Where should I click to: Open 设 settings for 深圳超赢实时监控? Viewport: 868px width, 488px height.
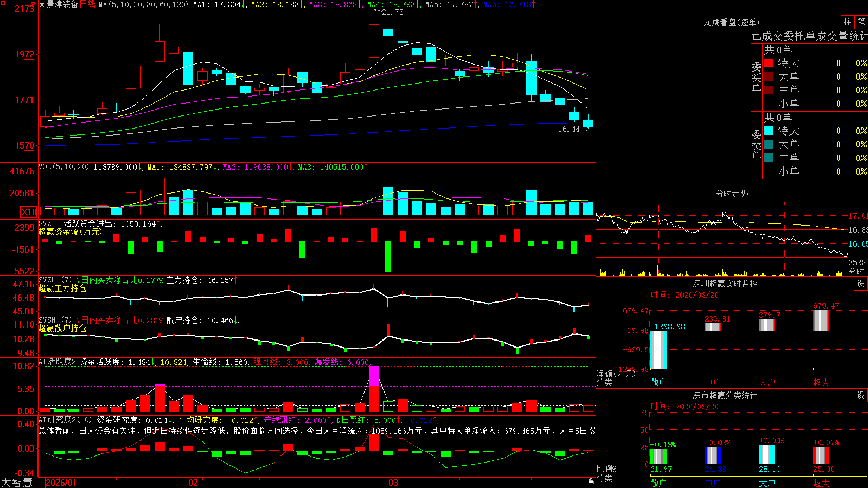(x=860, y=284)
